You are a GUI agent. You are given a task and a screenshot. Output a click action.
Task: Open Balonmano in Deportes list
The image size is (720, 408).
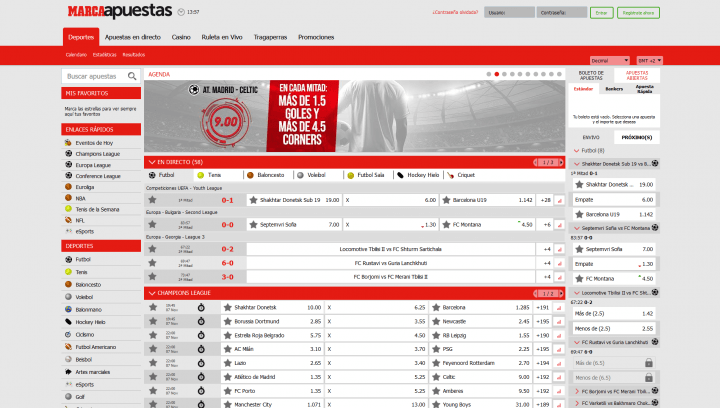click(88, 309)
